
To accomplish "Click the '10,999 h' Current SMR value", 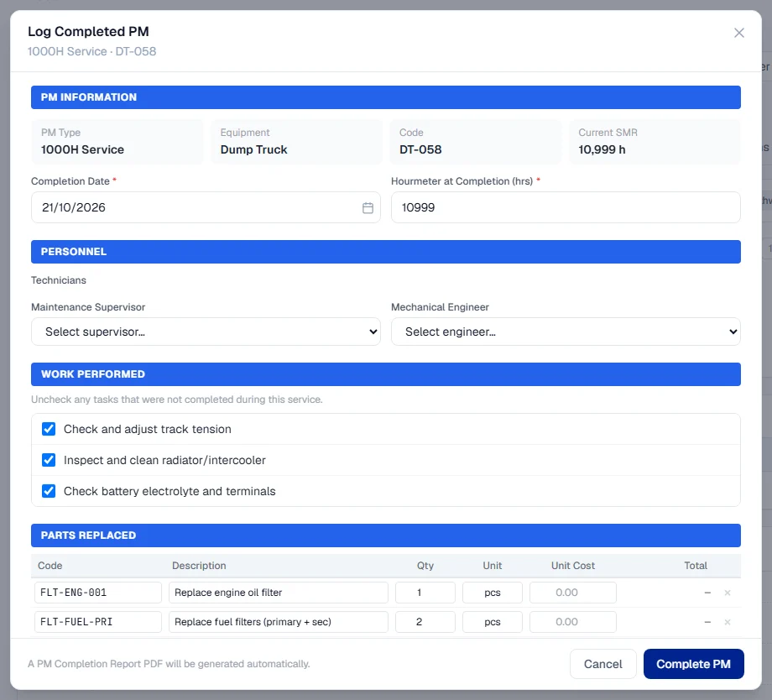I will point(602,149).
